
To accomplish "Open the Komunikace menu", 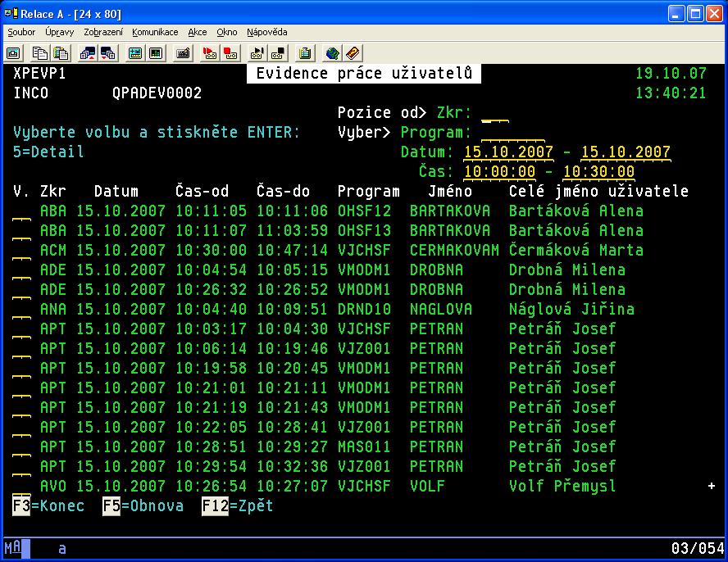I will [x=155, y=32].
